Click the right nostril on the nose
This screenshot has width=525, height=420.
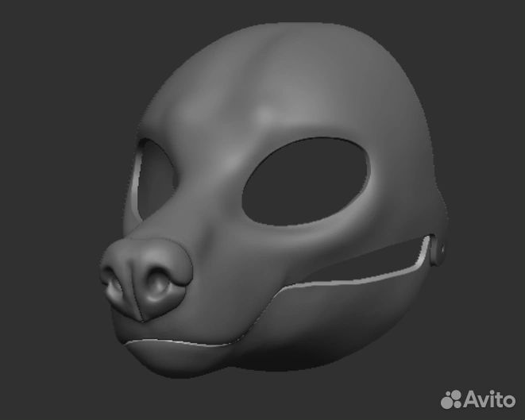[161, 282]
